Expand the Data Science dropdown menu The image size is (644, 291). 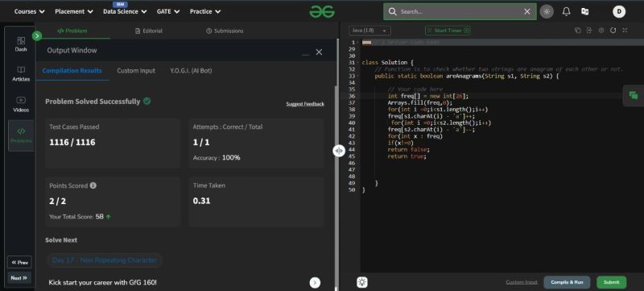[125, 11]
